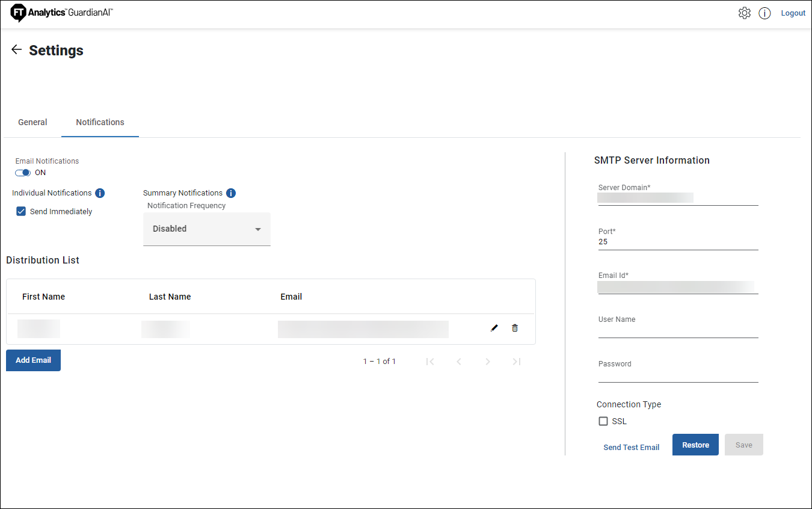Click the Add Email button
Screen dimensions: 812x509
(x=33, y=360)
